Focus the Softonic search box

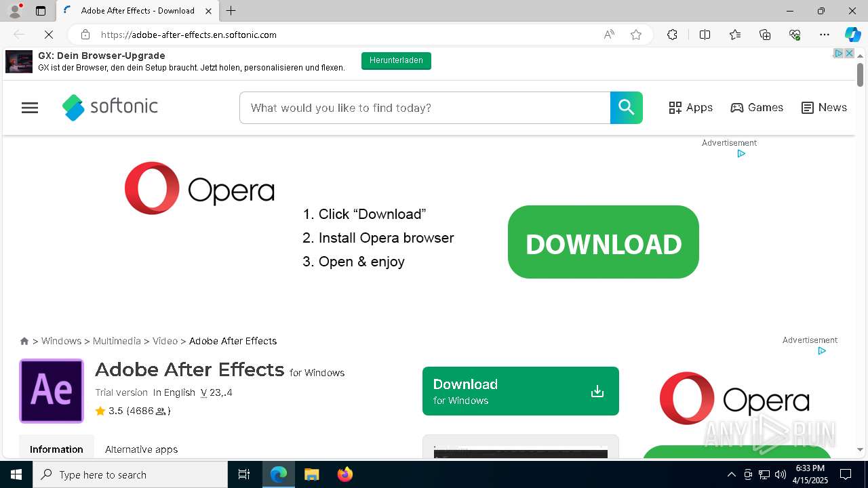tap(425, 108)
